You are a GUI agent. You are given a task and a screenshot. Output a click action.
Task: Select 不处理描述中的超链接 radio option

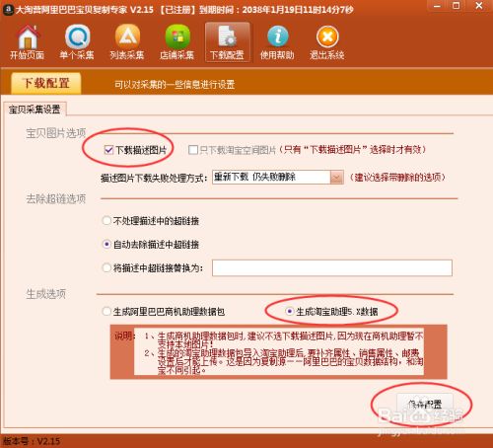click(x=106, y=220)
